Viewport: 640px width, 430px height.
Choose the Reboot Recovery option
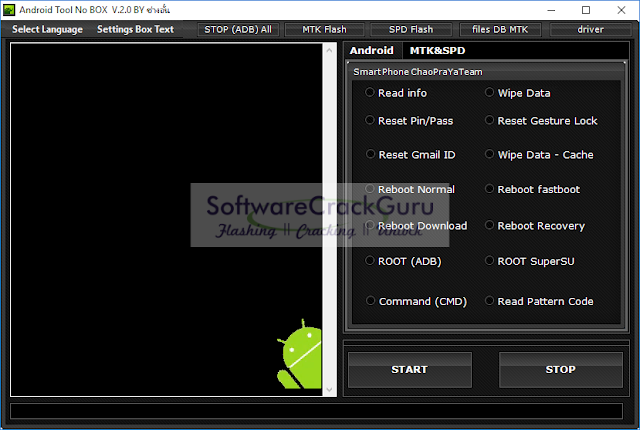[x=535, y=226]
